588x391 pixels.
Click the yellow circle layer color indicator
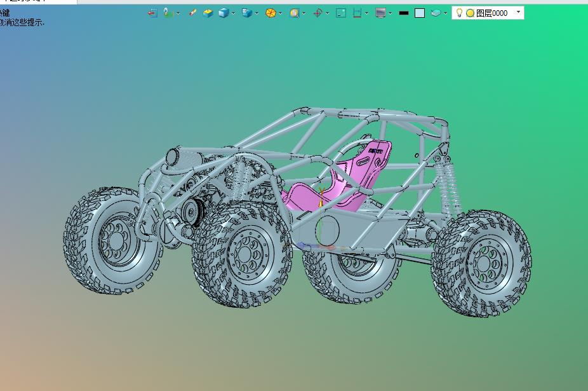click(470, 13)
